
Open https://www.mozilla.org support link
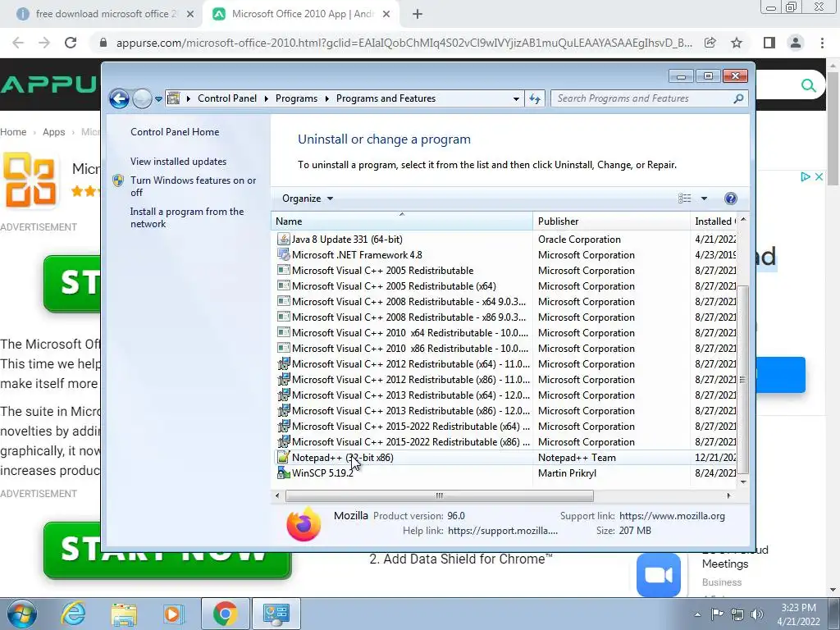coord(672,516)
